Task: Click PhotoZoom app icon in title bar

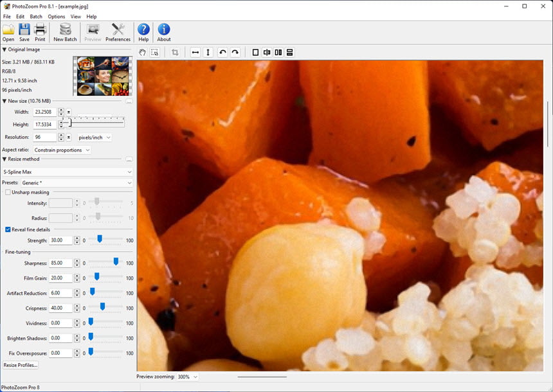Action: (6, 6)
